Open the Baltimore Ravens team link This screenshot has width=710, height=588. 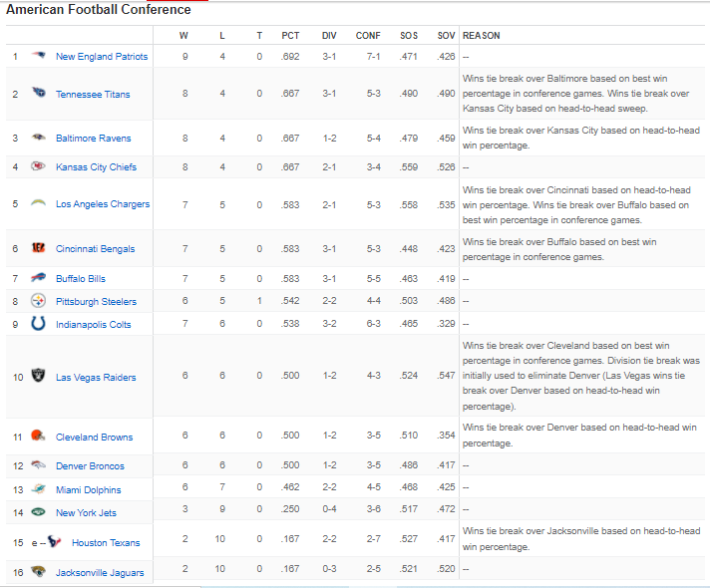point(94,139)
